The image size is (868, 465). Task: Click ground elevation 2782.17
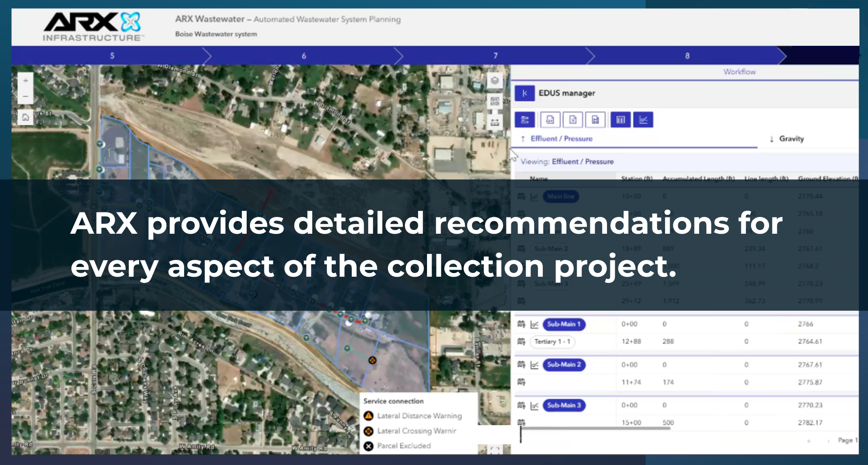pos(810,422)
